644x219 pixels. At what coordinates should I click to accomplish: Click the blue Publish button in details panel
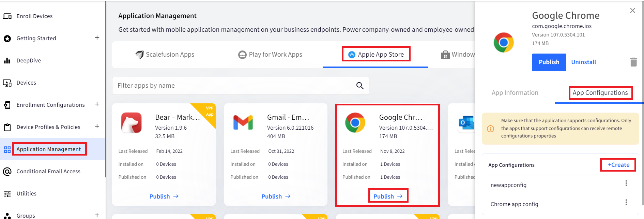549,62
